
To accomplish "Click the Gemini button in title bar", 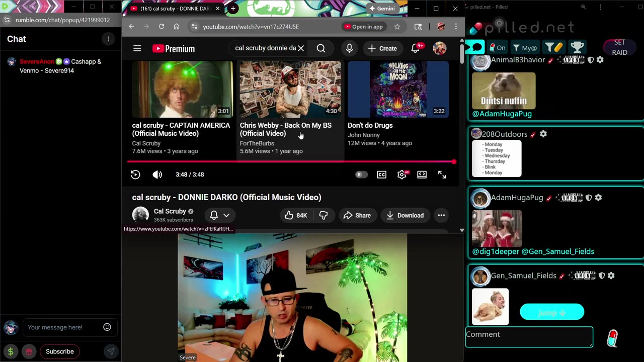I will tap(382, 9).
